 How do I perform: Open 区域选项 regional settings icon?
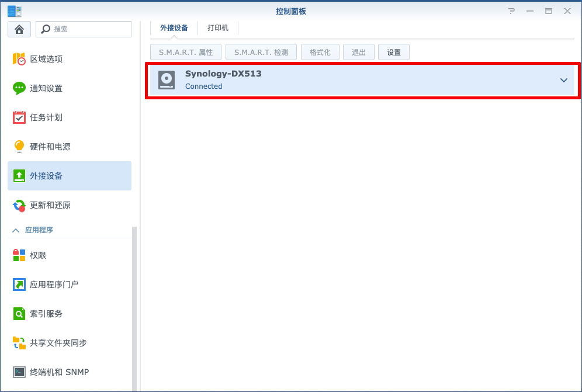pos(19,59)
